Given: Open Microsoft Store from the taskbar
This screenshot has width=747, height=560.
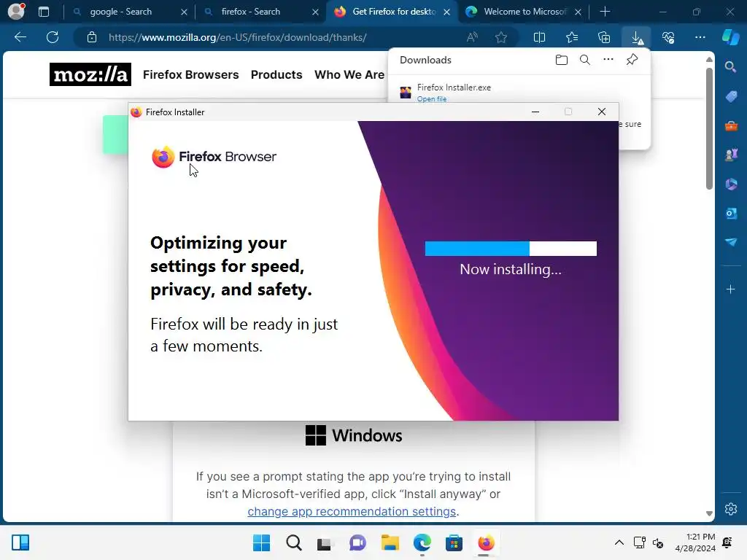Looking at the screenshot, I should 454,542.
